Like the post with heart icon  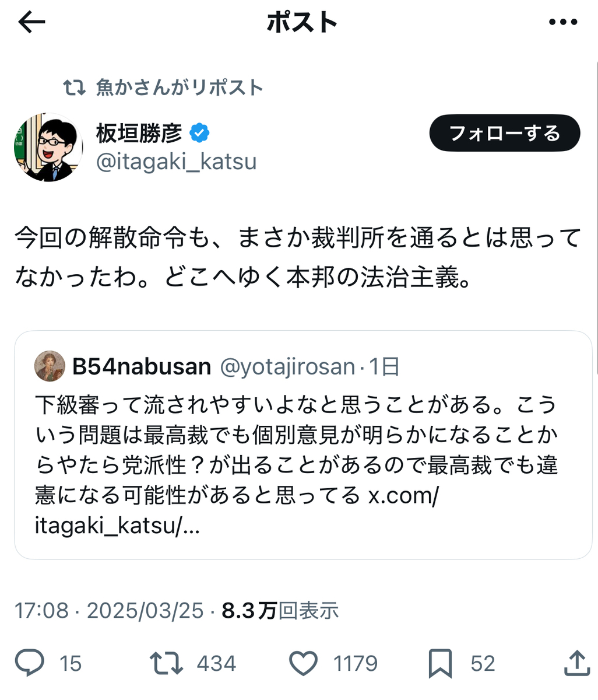click(x=304, y=663)
